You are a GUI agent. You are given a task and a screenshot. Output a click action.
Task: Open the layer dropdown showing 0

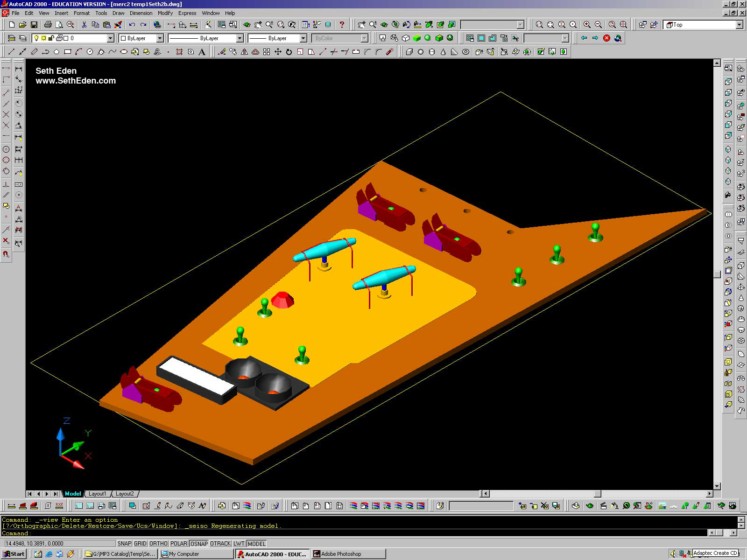point(111,38)
